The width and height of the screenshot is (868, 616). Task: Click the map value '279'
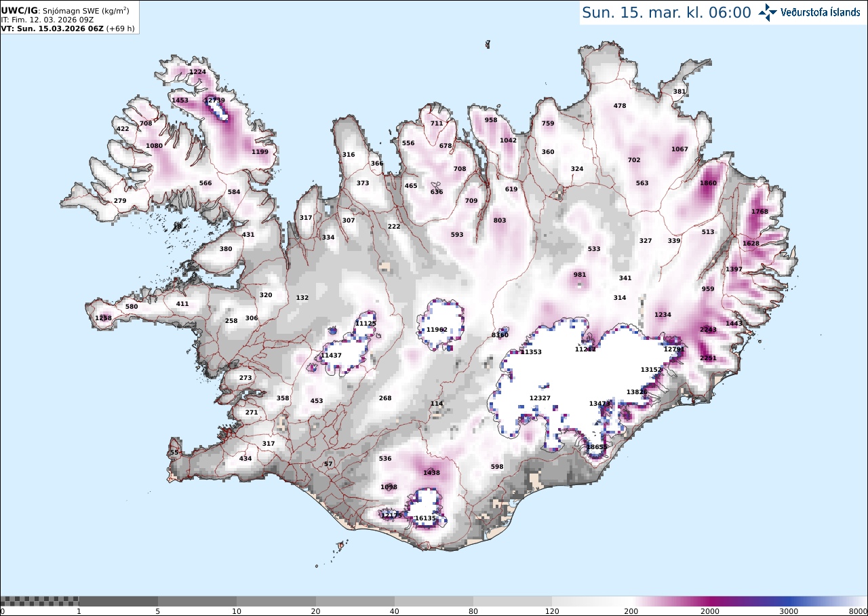pos(120,201)
